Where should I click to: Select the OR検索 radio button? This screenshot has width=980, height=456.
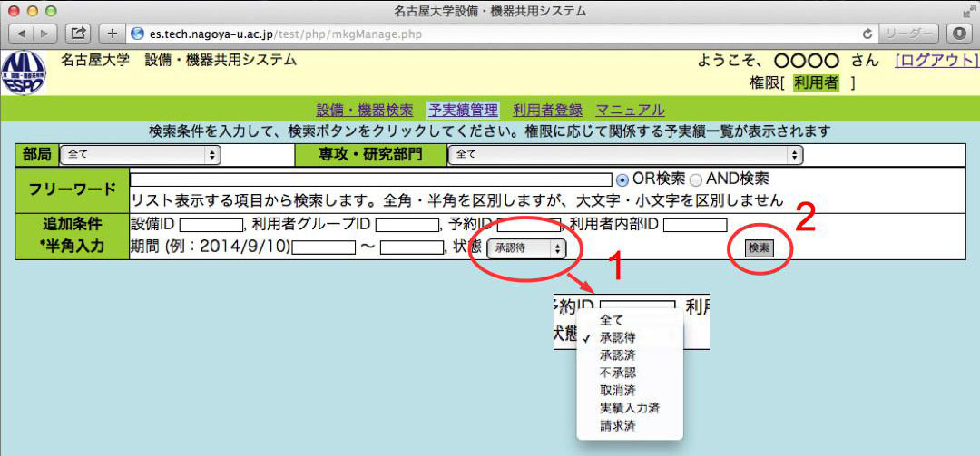pyautogui.click(x=622, y=179)
